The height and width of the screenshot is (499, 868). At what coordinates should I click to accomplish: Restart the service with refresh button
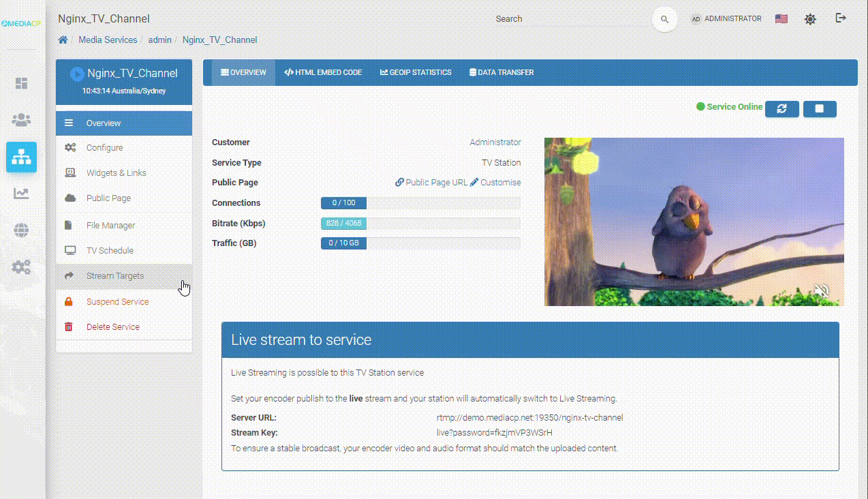pos(781,108)
